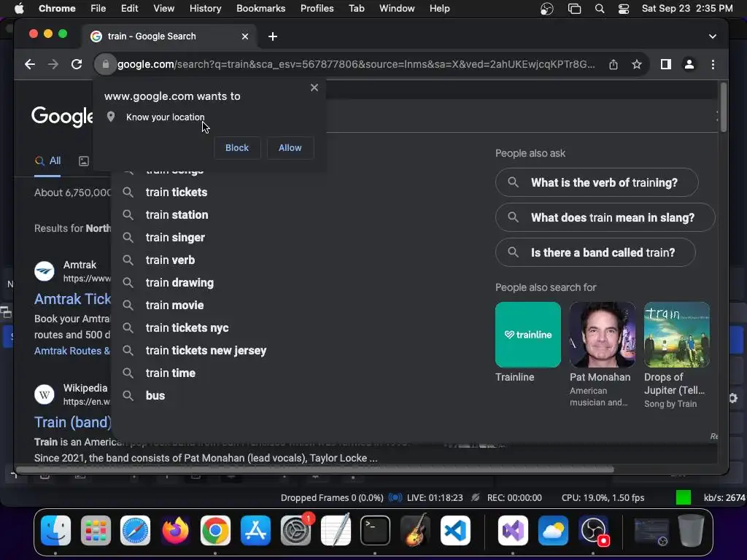Block Google's location request
This screenshot has height=560, width=747.
237,147
